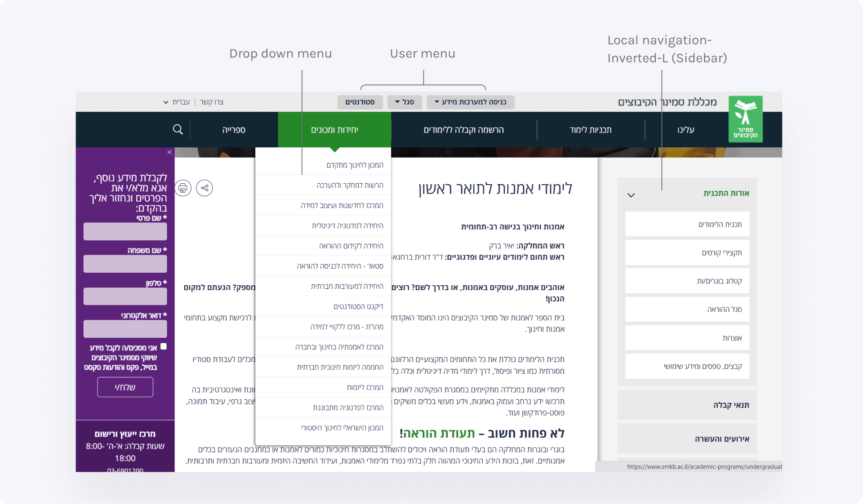
Task: Open אוצרות in the sidebar
Action: coord(687,338)
